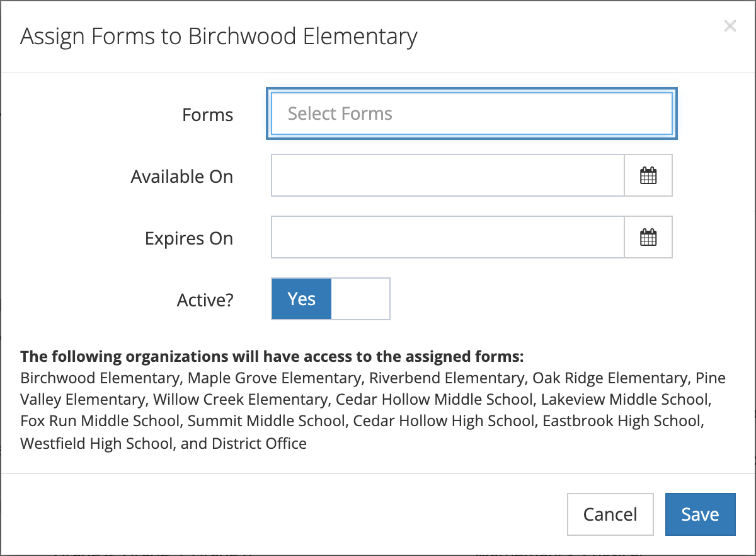Click the Available On label

pos(182,177)
